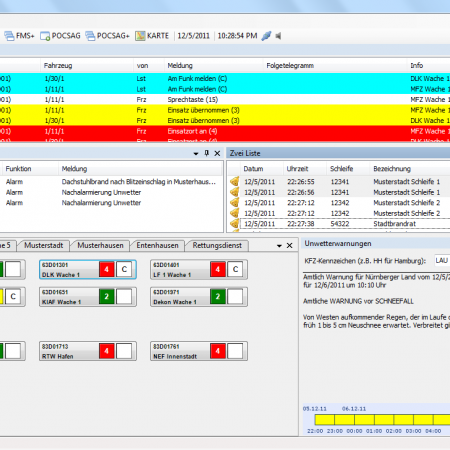Screen dimensions: 450x450
Task: Click the Unwetterwarnungen panel title
Action: pos(338,244)
